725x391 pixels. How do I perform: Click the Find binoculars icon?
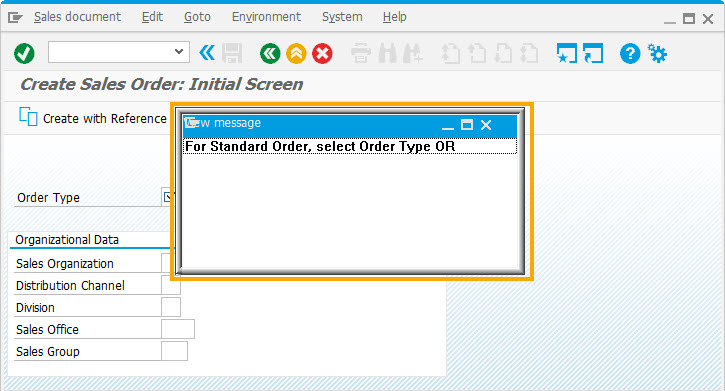click(387, 53)
